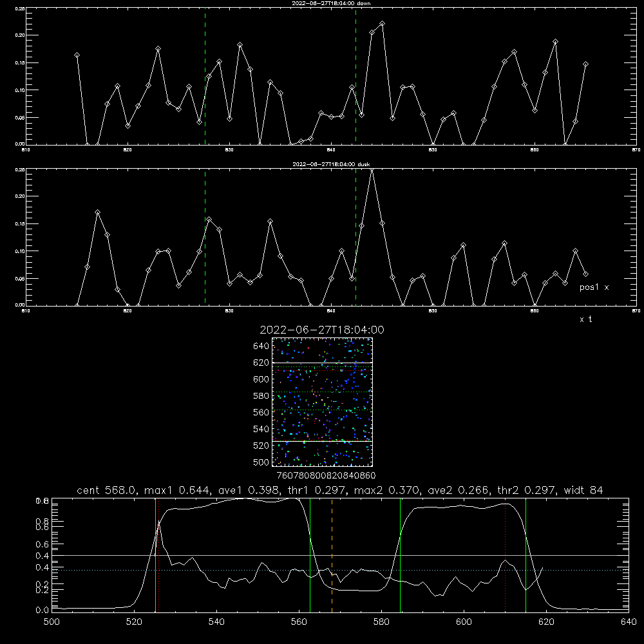Click the 500 label on the image y-axis
This screenshot has height=644, width=644.
click(261, 462)
